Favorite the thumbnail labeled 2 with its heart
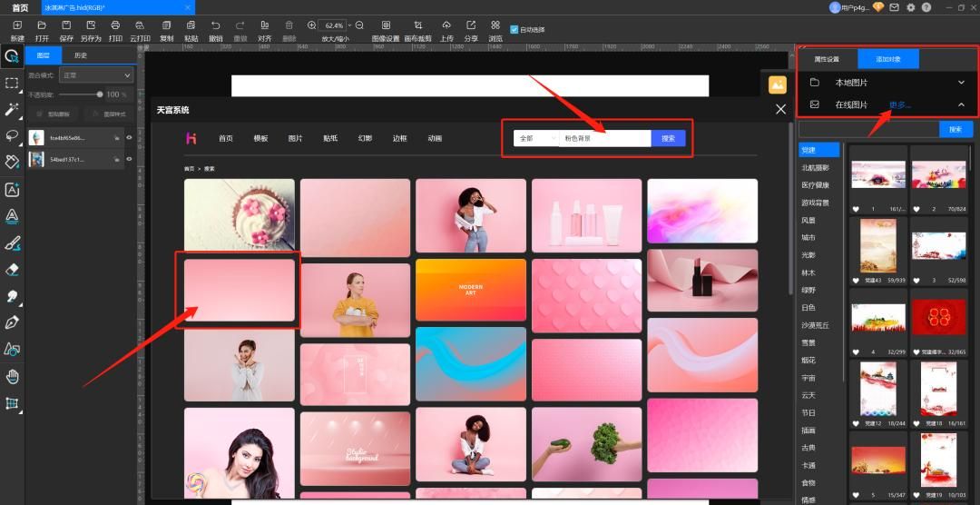 tap(916, 208)
